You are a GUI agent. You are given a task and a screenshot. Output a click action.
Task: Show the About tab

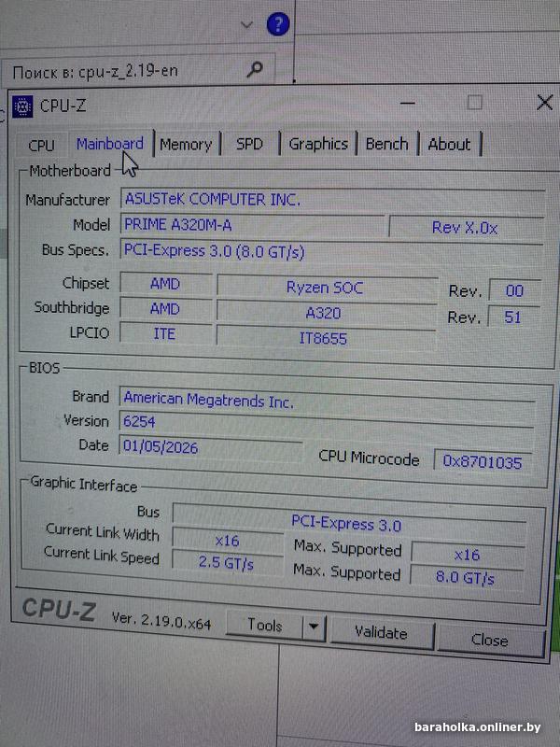[449, 144]
